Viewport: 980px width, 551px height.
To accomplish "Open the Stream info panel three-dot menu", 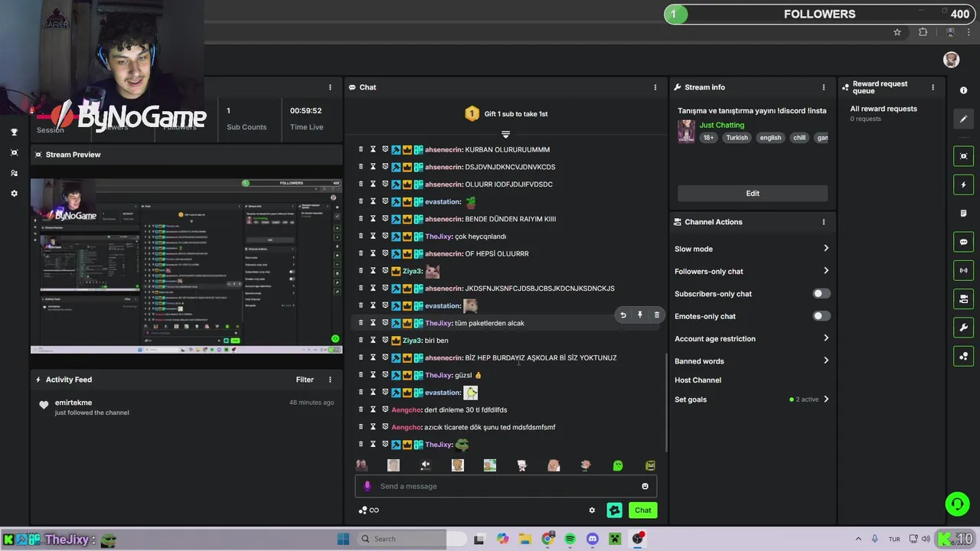I will pyautogui.click(x=824, y=87).
